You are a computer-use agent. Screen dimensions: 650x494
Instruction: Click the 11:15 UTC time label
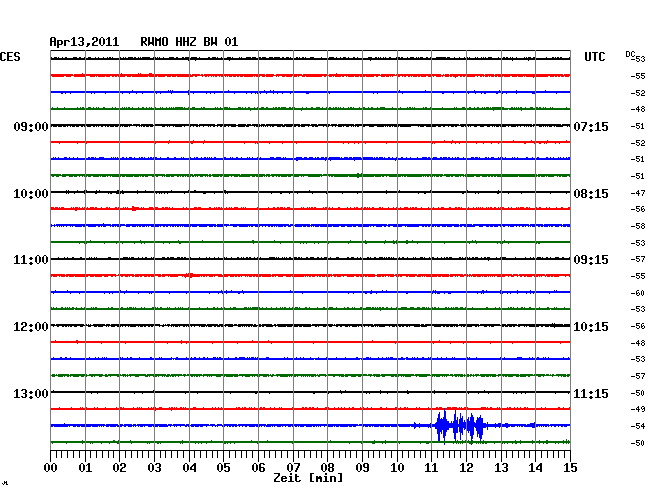click(591, 393)
